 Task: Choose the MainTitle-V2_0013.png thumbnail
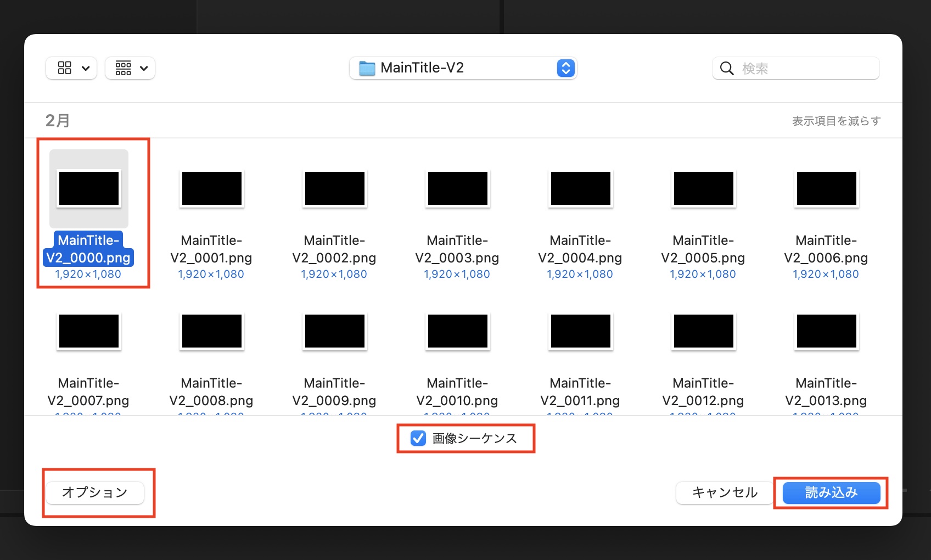pyautogui.click(x=827, y=331)
